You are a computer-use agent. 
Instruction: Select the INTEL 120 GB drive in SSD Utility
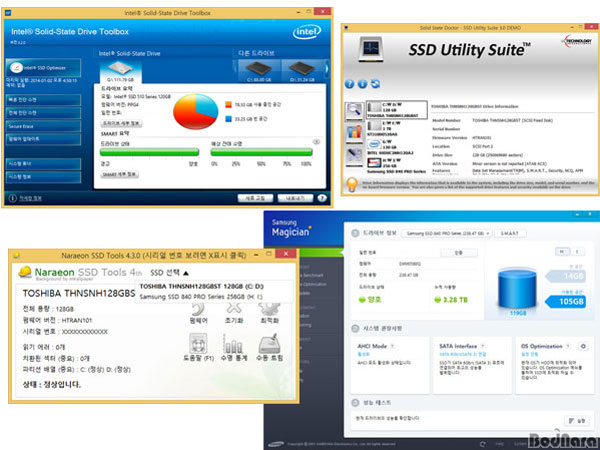point(397,147)
